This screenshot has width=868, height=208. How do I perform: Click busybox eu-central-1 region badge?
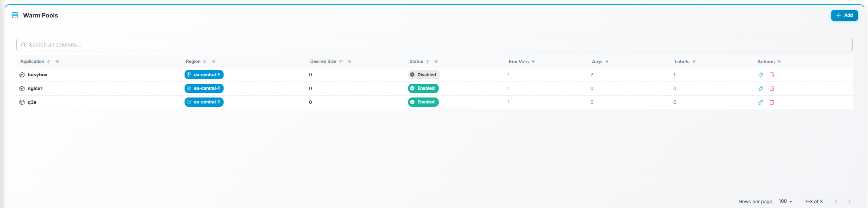204,75
